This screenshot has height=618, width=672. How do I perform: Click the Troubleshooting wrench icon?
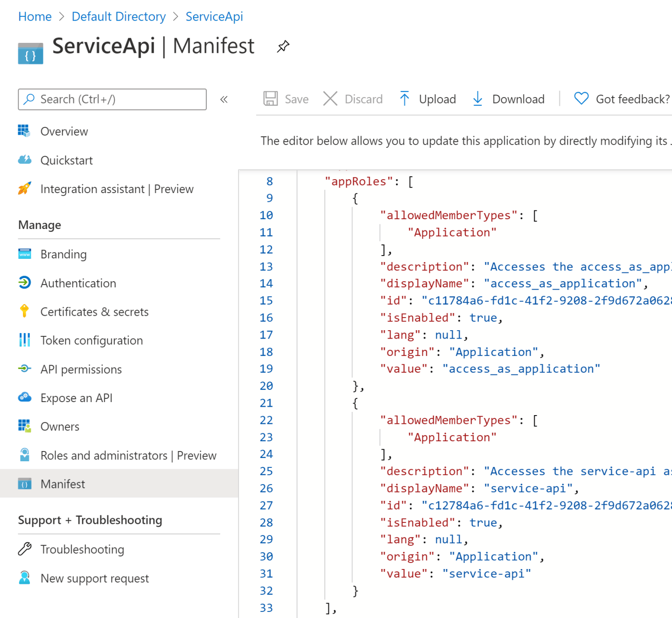pyautogui.click(x=24, y=549)
